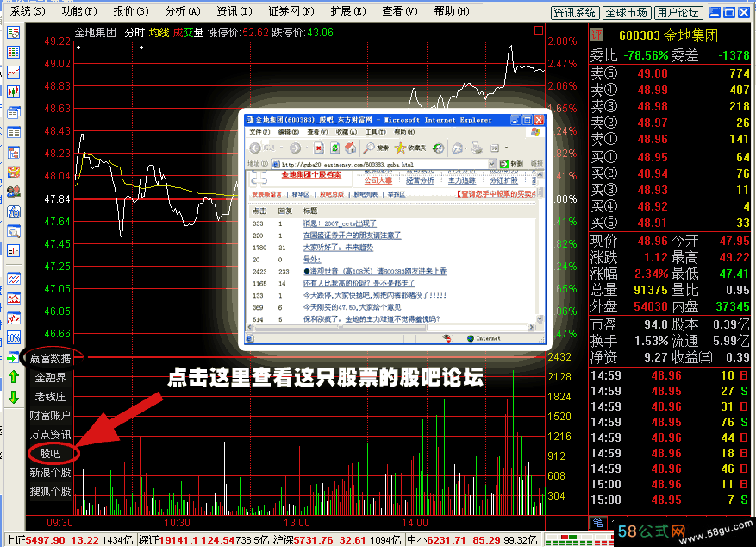Click IE History button in browser toolbar
This screenshot has height=547, width=756.
pyautogui.click(x=438, y=148)
